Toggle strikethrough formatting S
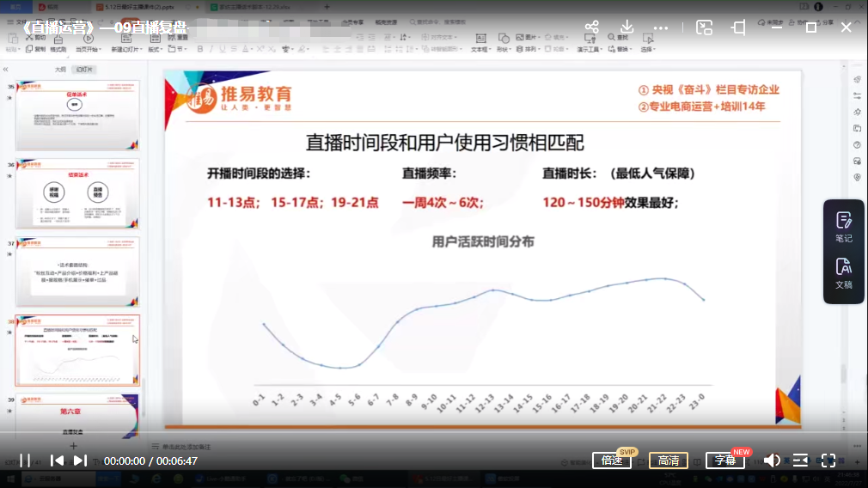This screenshot has width=868, height=488. pyautogui.click(x=234, y=49)
